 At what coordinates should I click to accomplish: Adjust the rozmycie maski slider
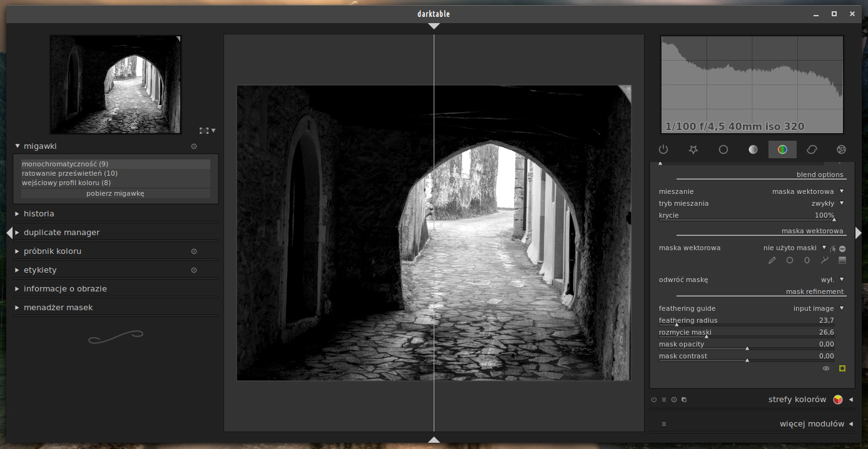pyautogui.click(x=747, y=333)
